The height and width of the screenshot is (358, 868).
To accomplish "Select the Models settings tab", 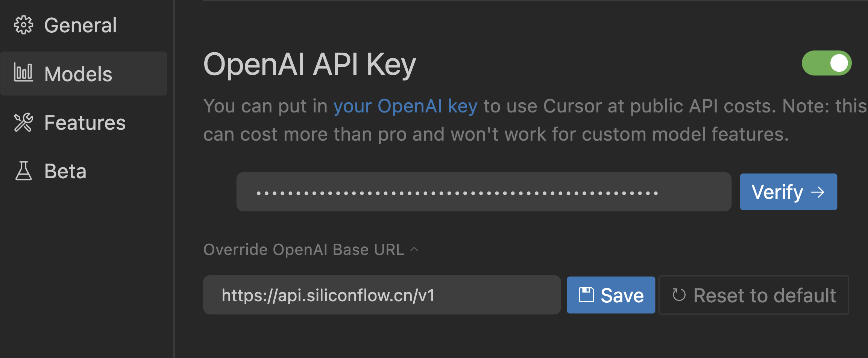I will [x=78, y=74].
